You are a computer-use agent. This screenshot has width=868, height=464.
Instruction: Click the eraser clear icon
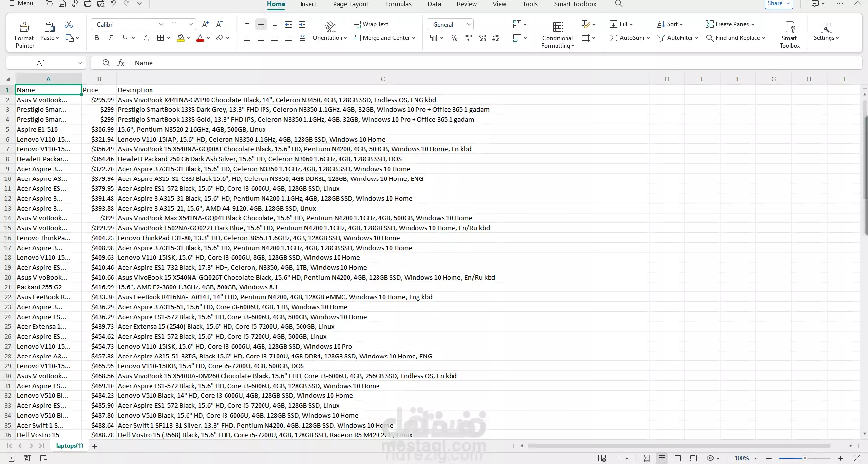(220, 38)
